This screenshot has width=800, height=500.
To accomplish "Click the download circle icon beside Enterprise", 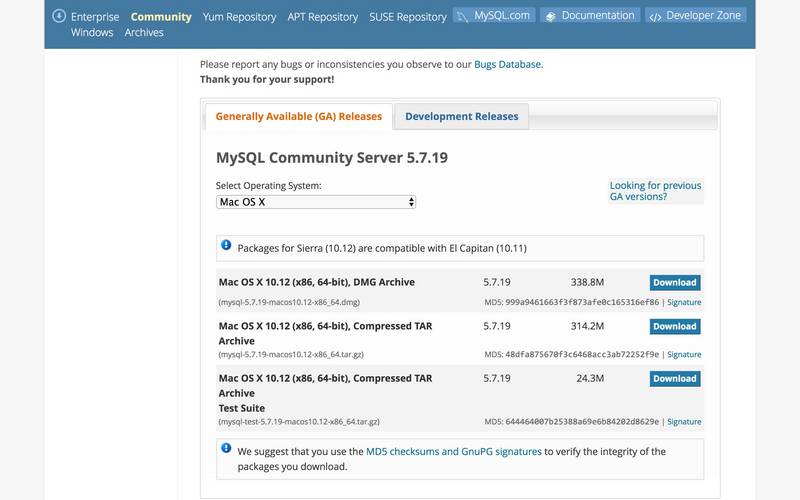I will (59, 16).
